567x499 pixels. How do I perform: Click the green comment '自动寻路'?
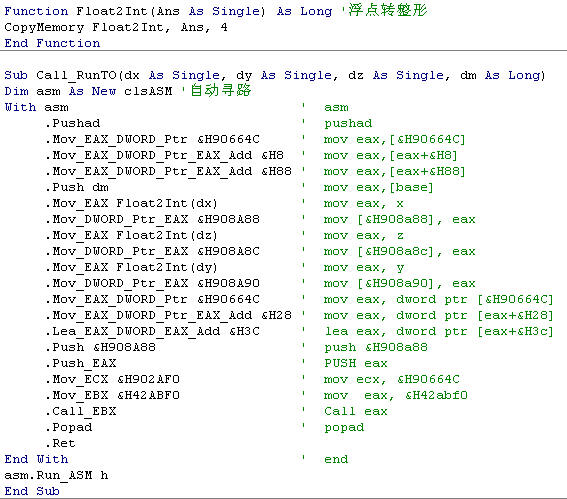click(x=221, y=90)
